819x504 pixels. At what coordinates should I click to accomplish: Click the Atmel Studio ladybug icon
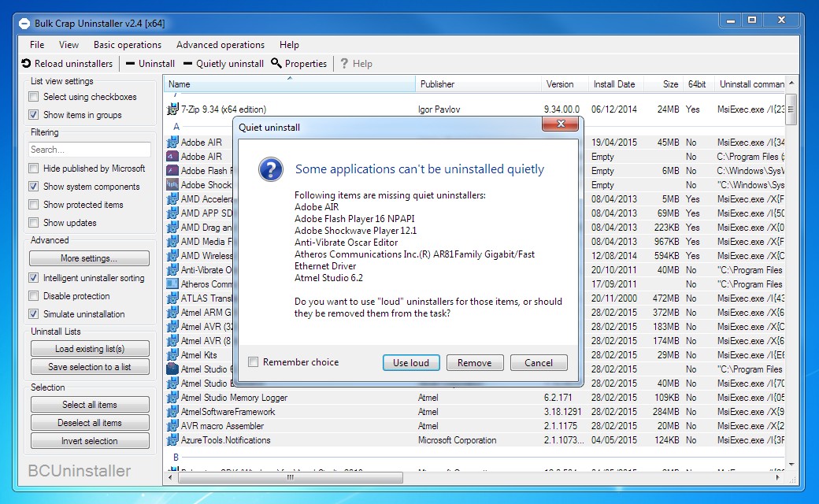click(x=172, y=369)
